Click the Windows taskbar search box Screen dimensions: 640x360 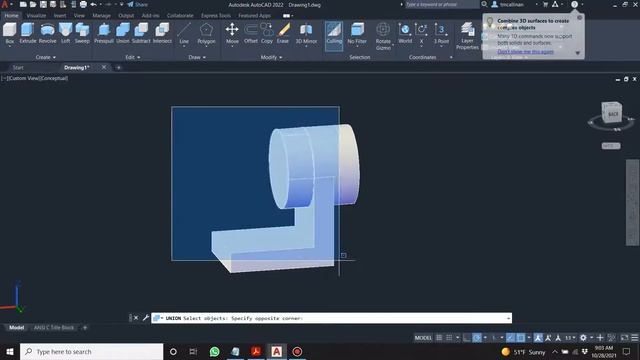91,351
